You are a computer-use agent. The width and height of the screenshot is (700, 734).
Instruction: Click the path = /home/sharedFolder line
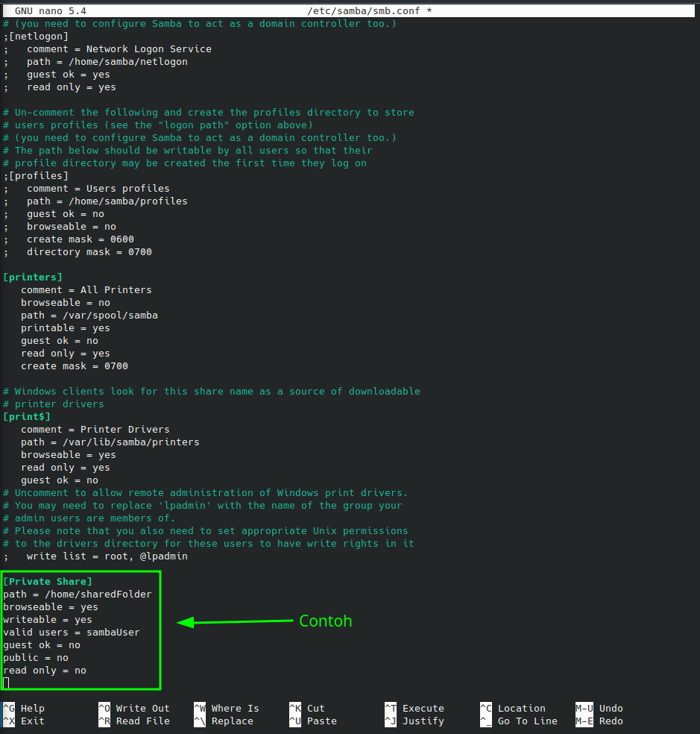click(x=78, y=594)
